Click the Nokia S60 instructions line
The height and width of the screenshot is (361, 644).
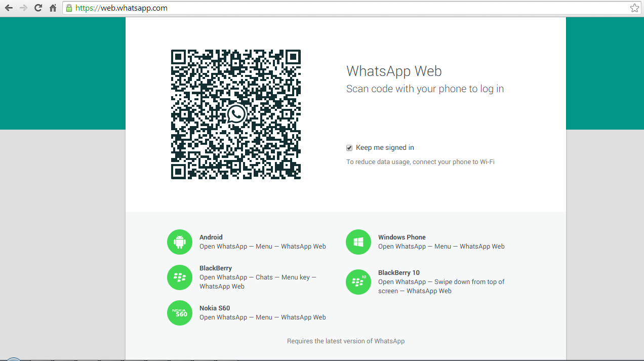263,317
